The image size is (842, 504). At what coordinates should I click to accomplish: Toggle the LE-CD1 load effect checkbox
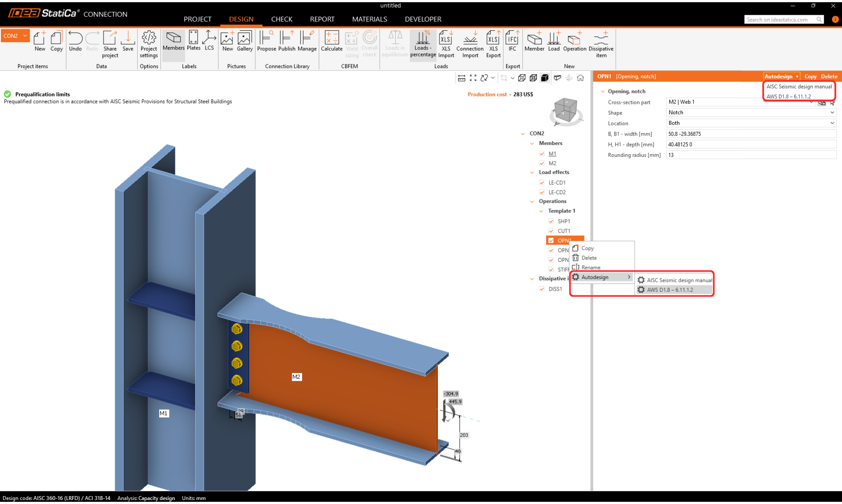tap(542, 182)
